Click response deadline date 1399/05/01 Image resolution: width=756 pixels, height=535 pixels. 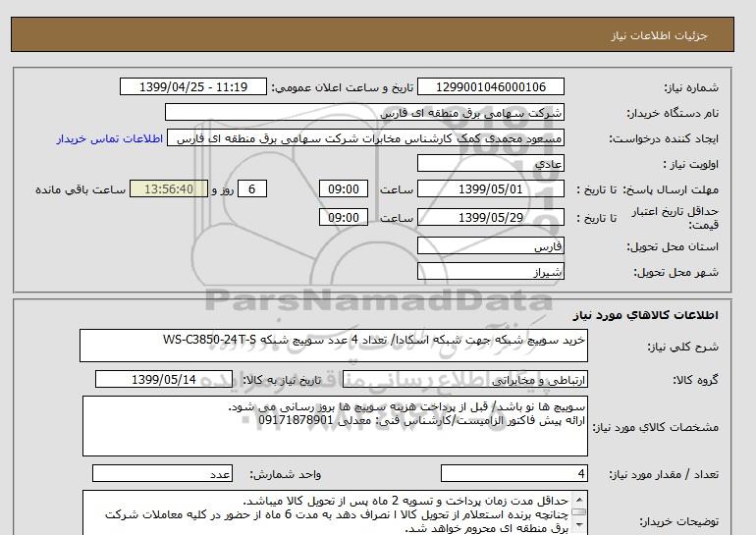tap(490, 188)
